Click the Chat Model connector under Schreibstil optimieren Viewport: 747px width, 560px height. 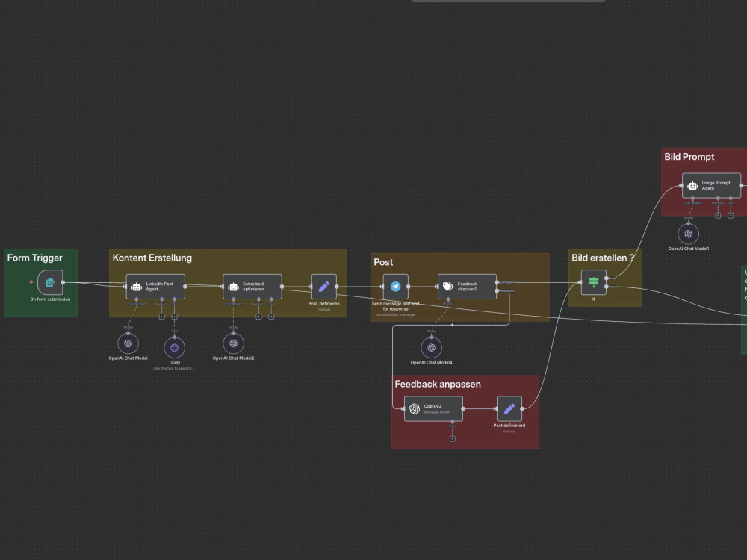233,299
